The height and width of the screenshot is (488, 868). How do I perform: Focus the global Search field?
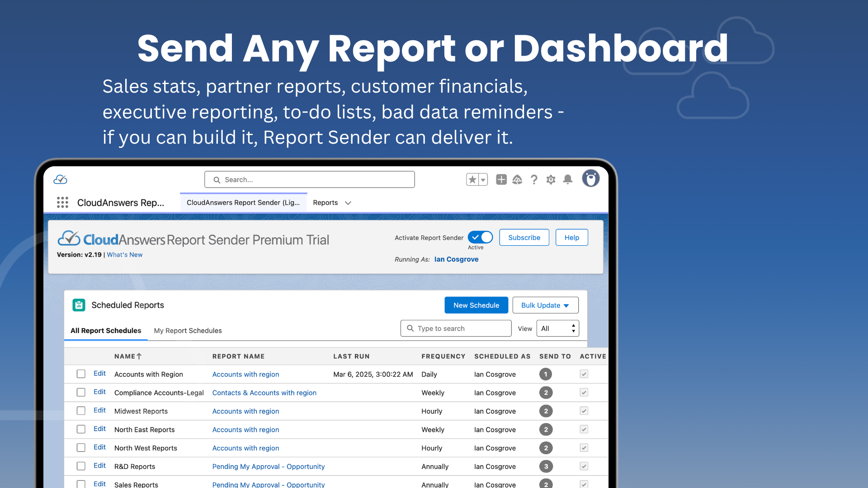click(309, 179)
